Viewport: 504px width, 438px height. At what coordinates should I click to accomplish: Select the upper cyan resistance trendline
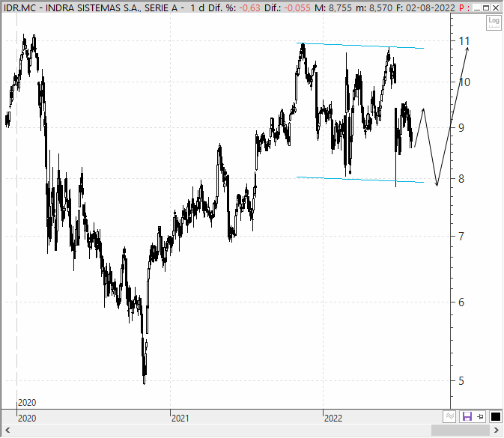click(x=360, y=46)
